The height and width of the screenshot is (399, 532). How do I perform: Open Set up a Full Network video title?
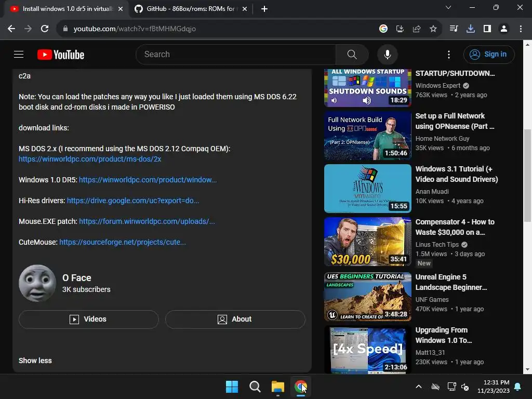(455, 121)
